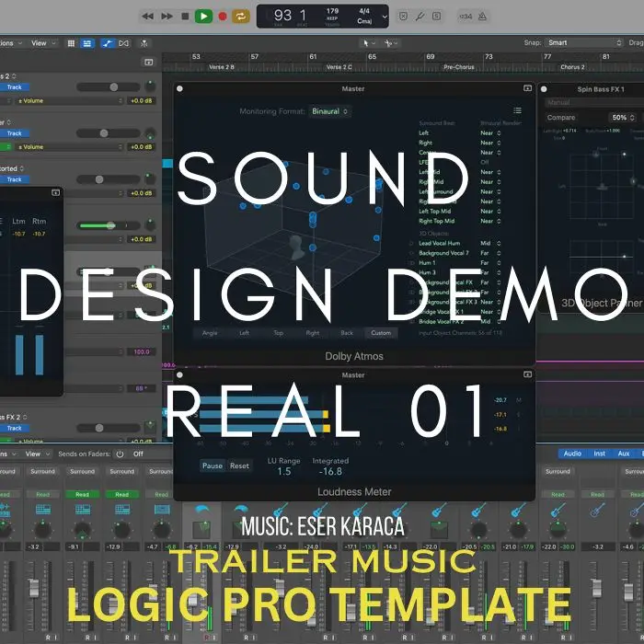The width and height of the screenshot is (644, 644).
Task: Toggle Sends on Faders power button
Action: click(120, 454)
